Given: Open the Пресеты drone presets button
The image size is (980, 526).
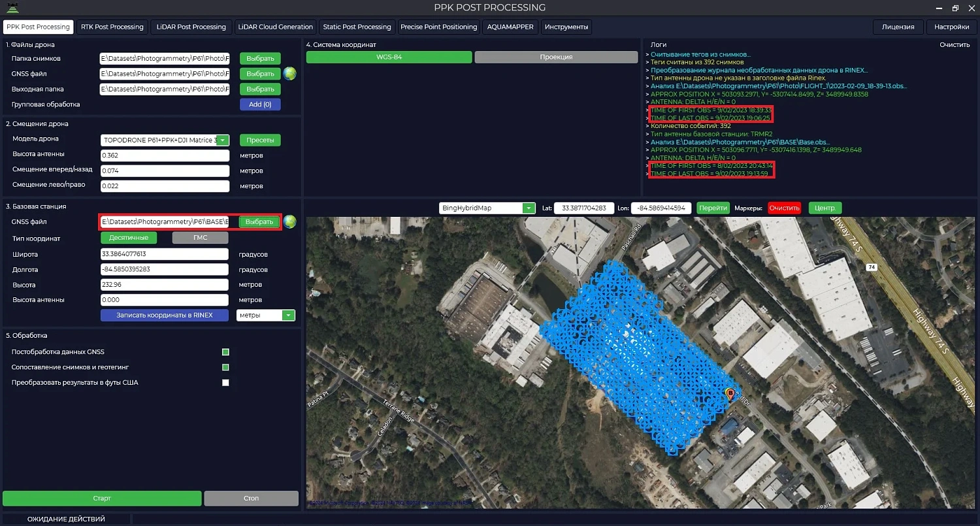Looking at the screenshot, I should 259,140.
